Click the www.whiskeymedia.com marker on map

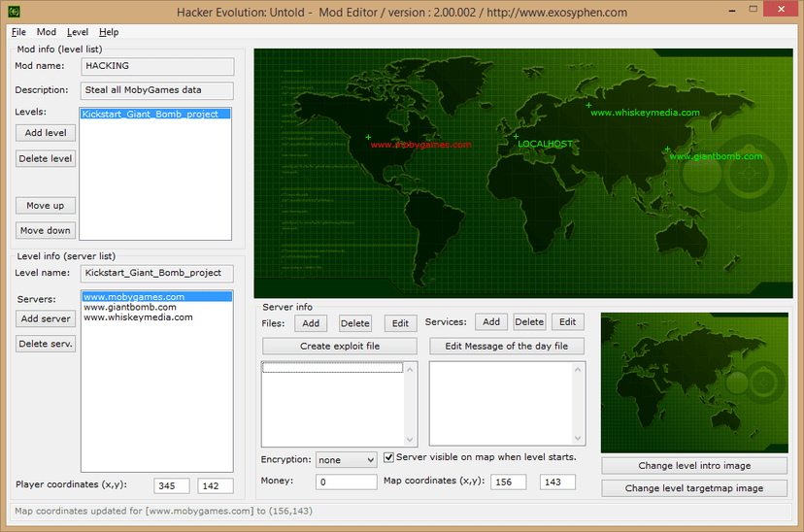point(588,105)
